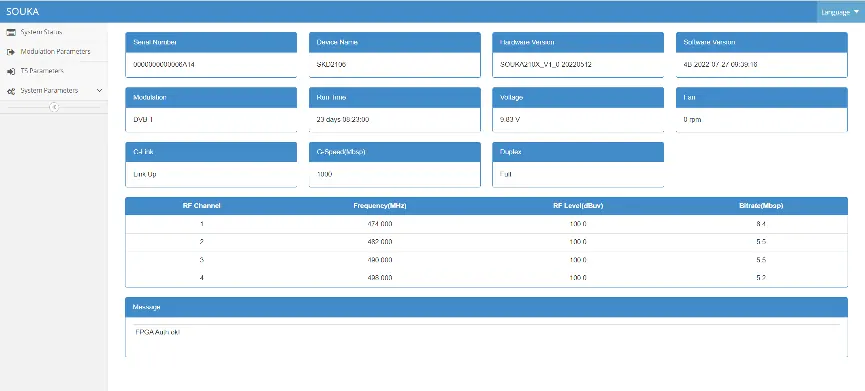Open the Language dropdown menu
The width and height of the screenshot is (865, 391).
[840, 12]
